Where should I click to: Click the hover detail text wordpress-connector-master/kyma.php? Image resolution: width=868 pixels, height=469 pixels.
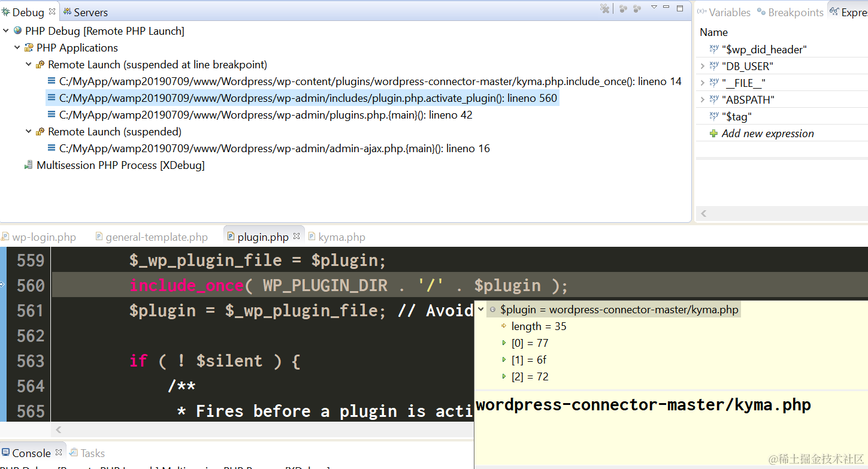(x=643, y=405)
